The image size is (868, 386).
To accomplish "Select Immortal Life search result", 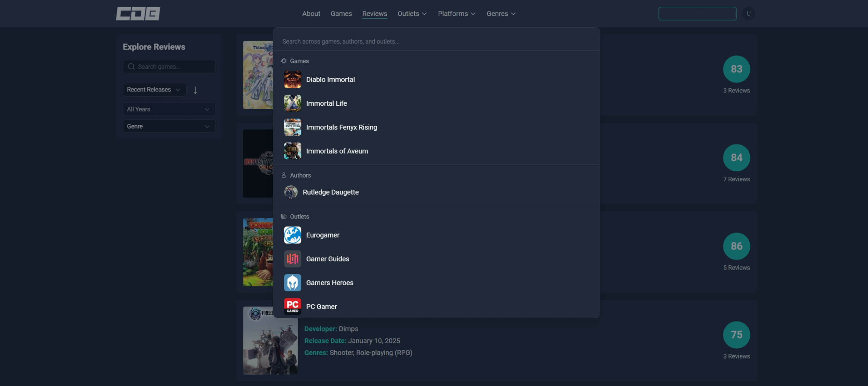I will point(436,104).
